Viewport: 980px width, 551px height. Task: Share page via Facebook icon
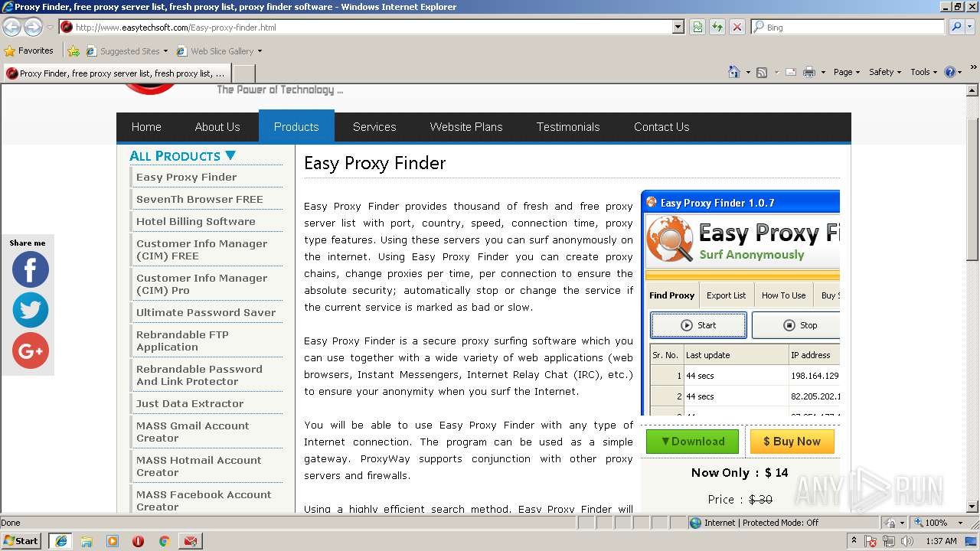[31, 269]
